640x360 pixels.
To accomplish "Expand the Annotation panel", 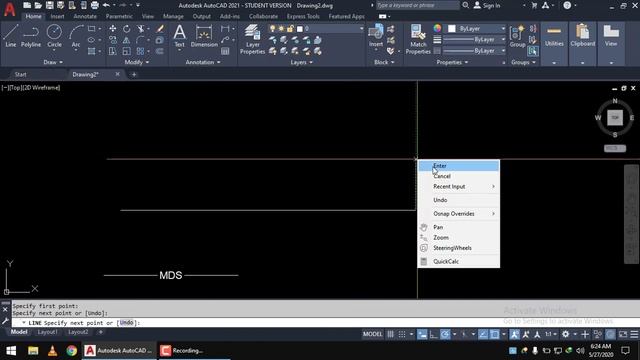I will click(203, 62).
